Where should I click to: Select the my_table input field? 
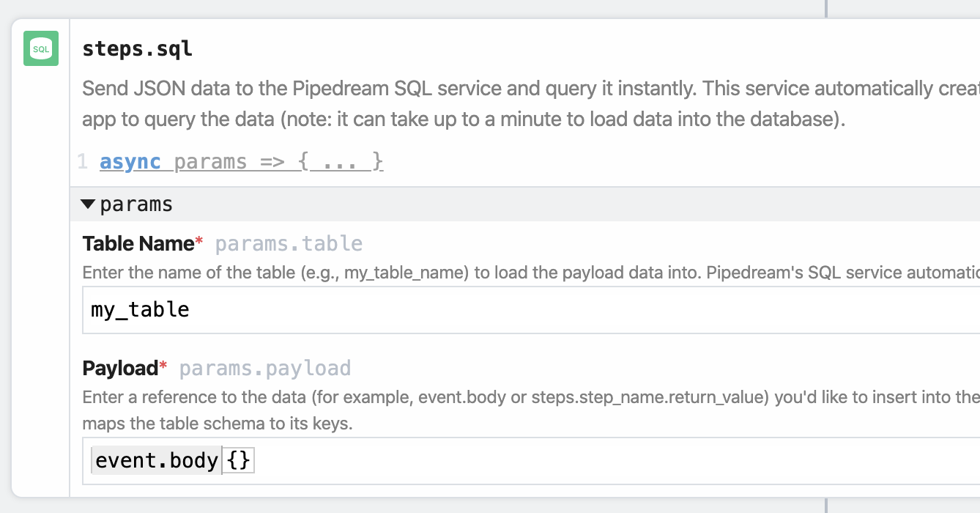[x=293, y=310]
